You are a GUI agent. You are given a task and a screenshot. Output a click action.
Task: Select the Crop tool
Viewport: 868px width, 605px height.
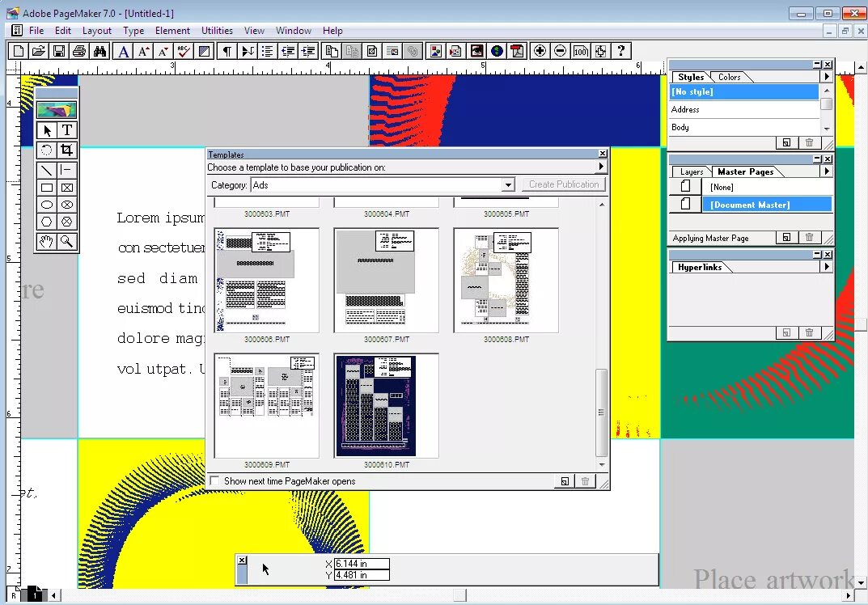(x=68, y=150)
